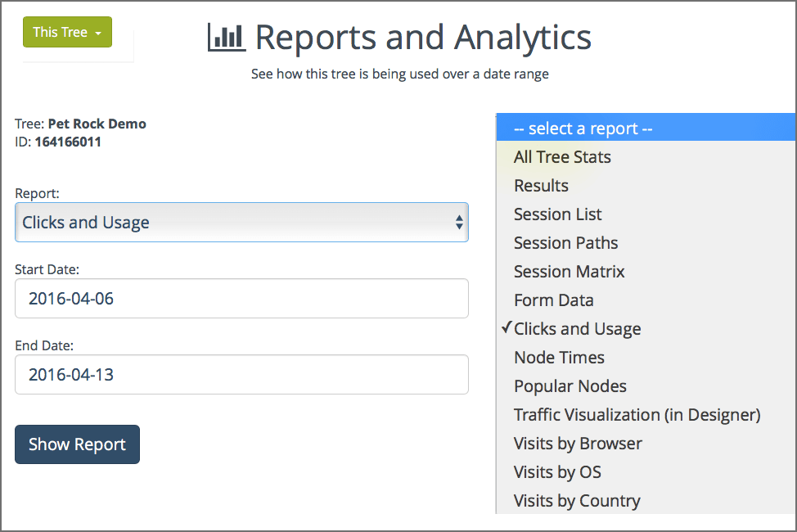Open the This Tree dropdown button
This screenshot has width=797, height=532.
67,32
